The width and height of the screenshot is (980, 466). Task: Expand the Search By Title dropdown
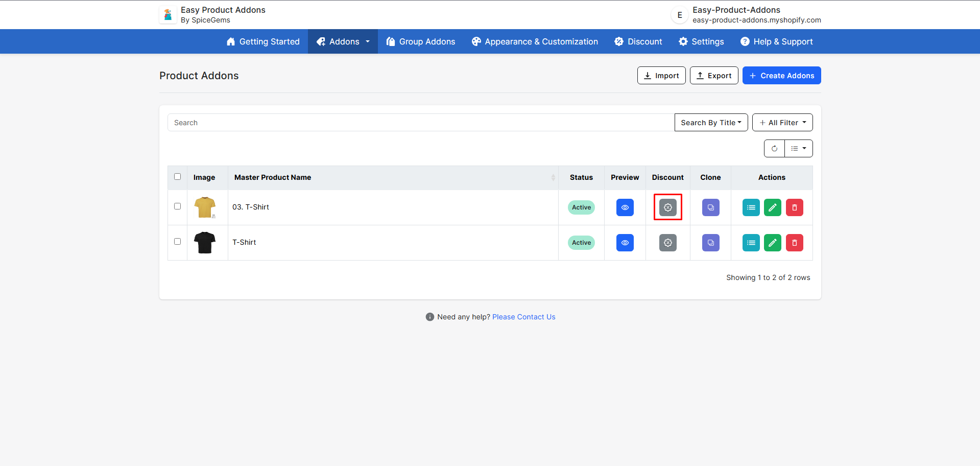710,123
